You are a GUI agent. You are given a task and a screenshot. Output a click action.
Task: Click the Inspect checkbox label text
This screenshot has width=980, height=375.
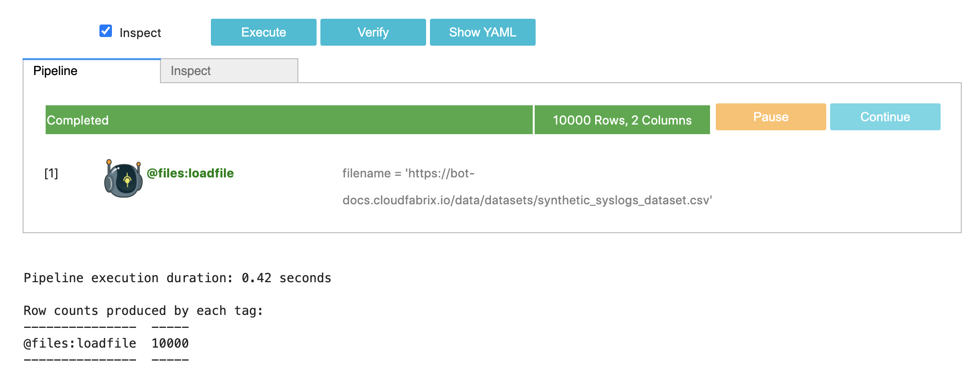coord(140,33)
